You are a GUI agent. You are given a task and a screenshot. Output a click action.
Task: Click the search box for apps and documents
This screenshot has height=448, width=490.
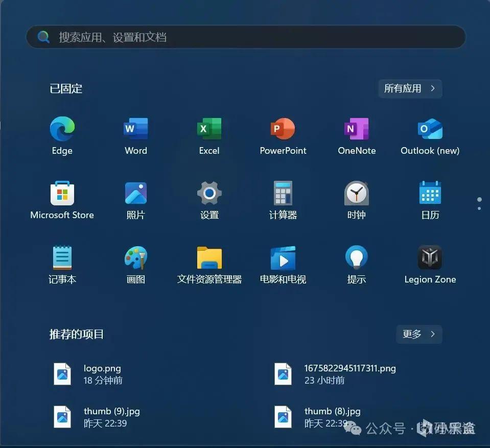[246, 37]
